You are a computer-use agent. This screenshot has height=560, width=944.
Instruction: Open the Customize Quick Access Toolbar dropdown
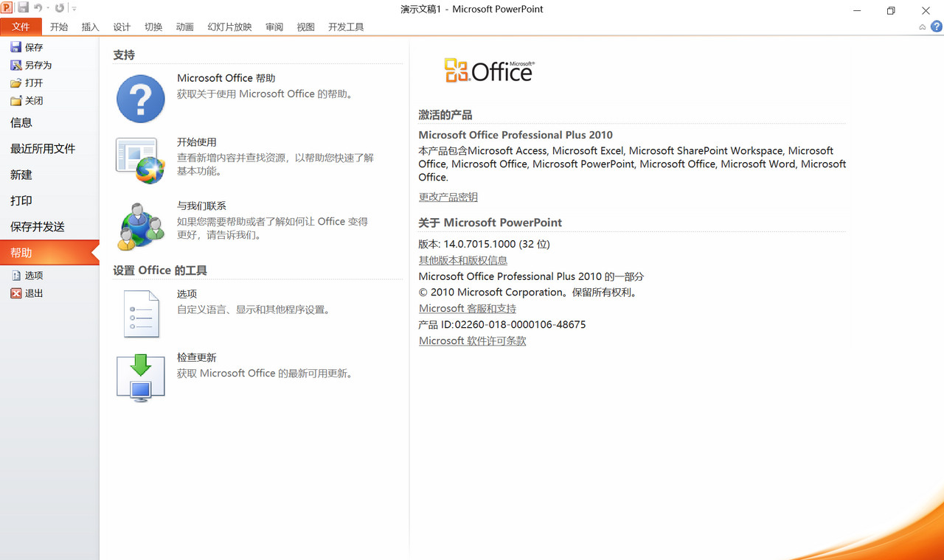(74, 9)
